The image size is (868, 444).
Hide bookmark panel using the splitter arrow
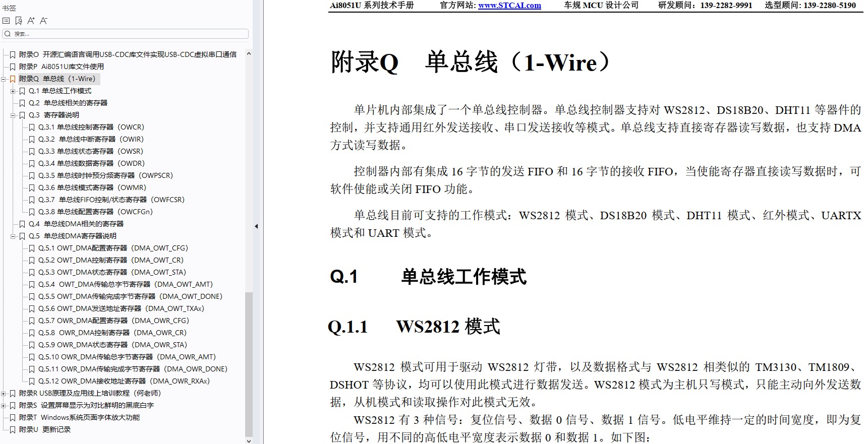(x=256, y=226)
